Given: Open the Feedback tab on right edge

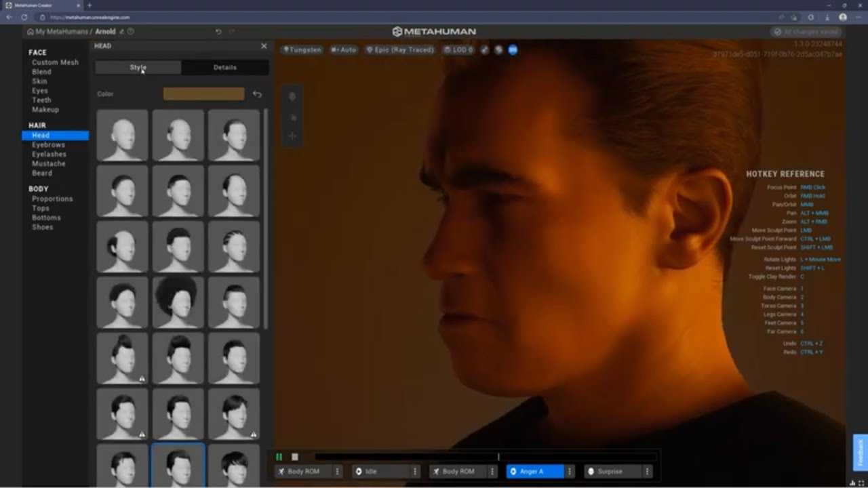Looking at the screenshot, I should click(860, 452).
